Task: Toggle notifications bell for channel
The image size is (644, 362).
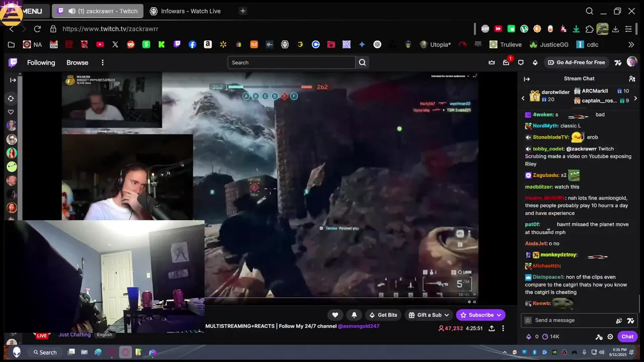Action: click(x=354, y=315)
